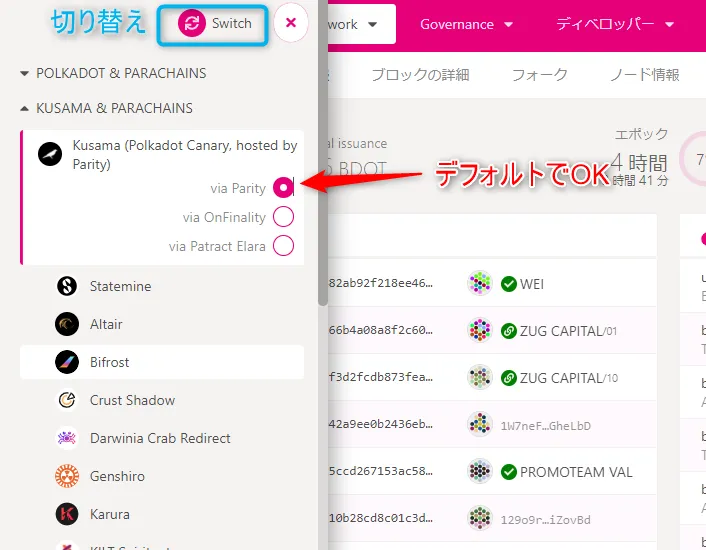
Task: Open block hash f3d2fcdb873fea…
Action: [x=380, y=377]
